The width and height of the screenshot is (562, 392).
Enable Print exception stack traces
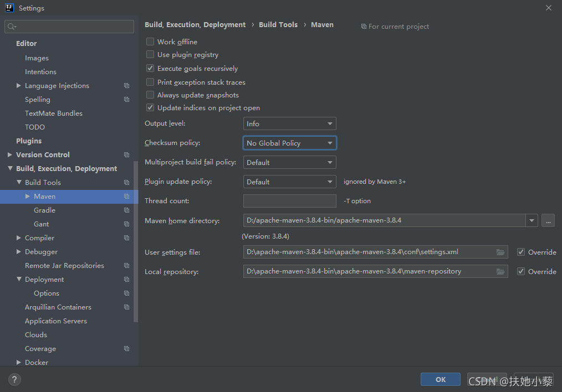150,82
